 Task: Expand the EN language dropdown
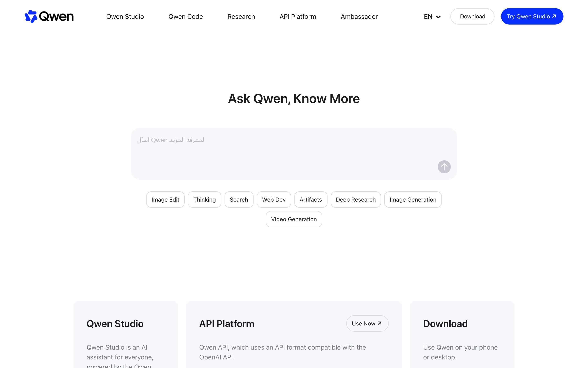click(432, 17)
